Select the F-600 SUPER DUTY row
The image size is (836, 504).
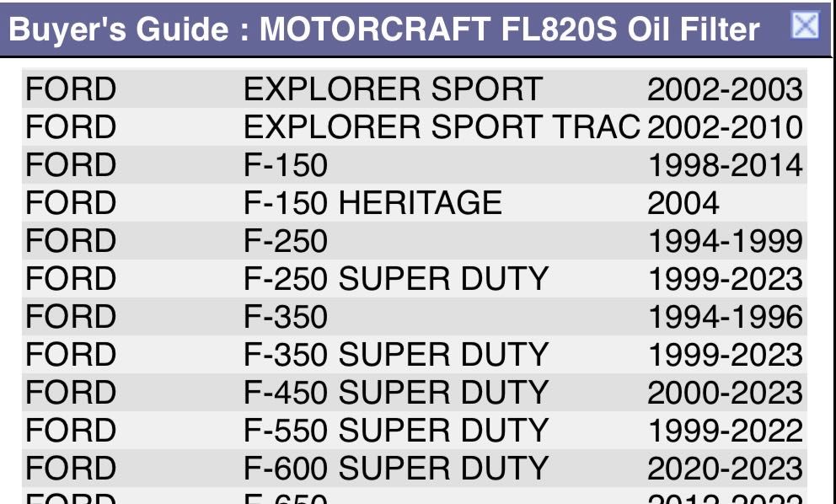coord(395,469)
